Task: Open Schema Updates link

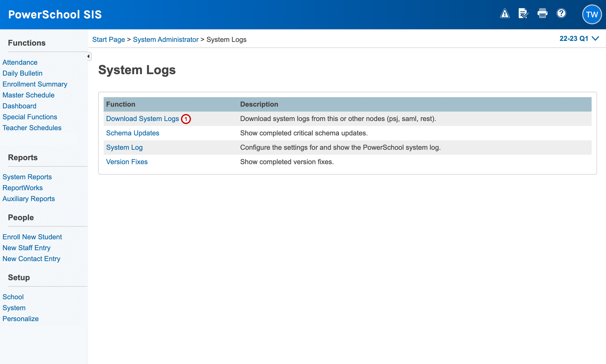Action: (133, 133)
